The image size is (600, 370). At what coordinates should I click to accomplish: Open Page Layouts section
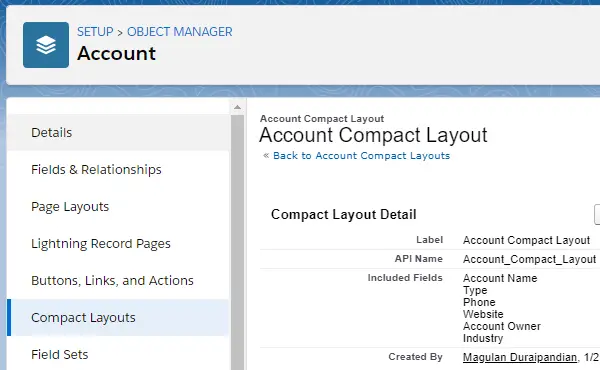coord(118,207)
